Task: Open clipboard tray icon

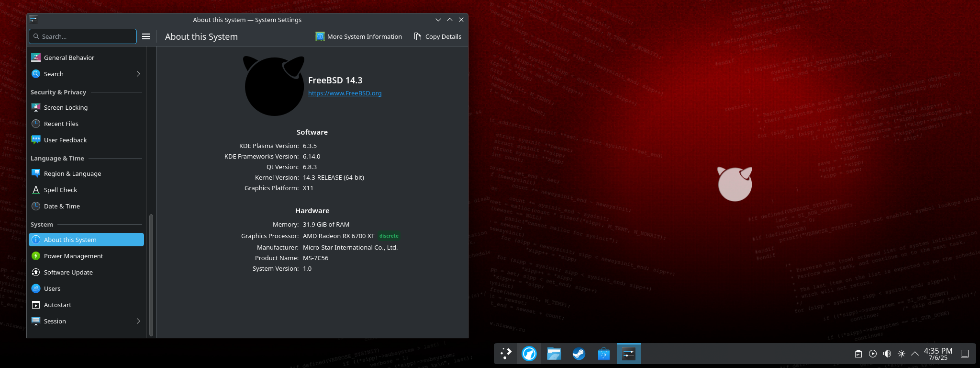Action: click(858, 354)
